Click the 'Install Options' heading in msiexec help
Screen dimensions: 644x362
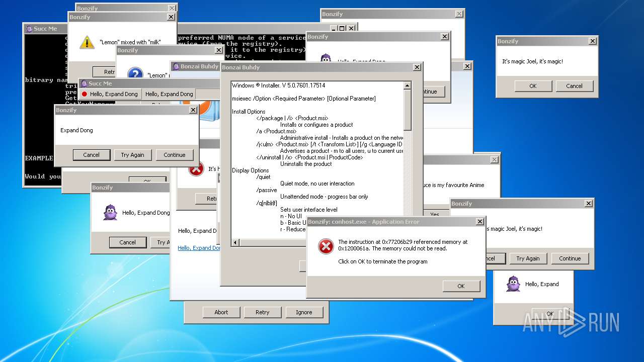(x=249, y=112)
